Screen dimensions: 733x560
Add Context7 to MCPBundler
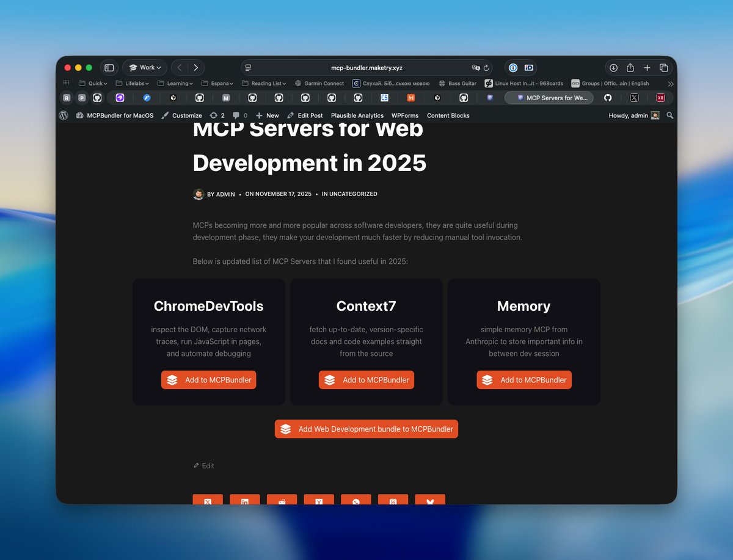tap(366, 379)
